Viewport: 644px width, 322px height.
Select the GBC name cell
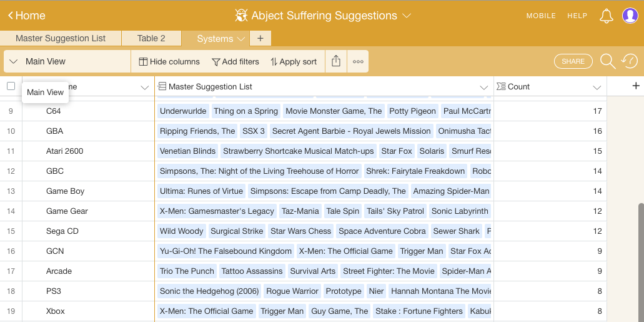[88, 171]
